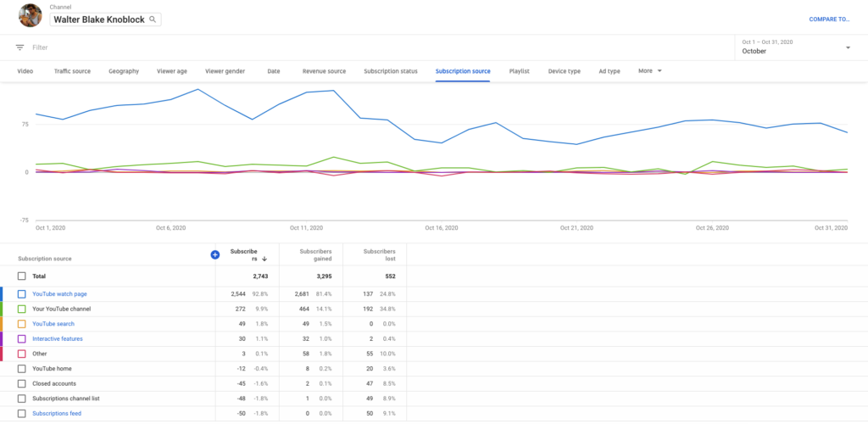Click the blue plus add-metric icon
This screenshot has height=424, width=868.
click(215, 254)
